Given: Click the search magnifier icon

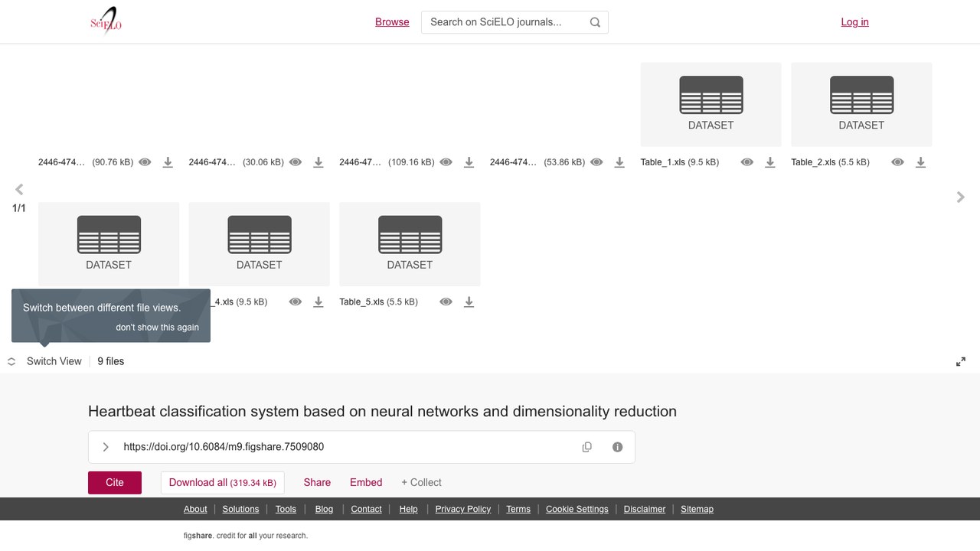Looking at the screenshot, I should pos(595,22).
